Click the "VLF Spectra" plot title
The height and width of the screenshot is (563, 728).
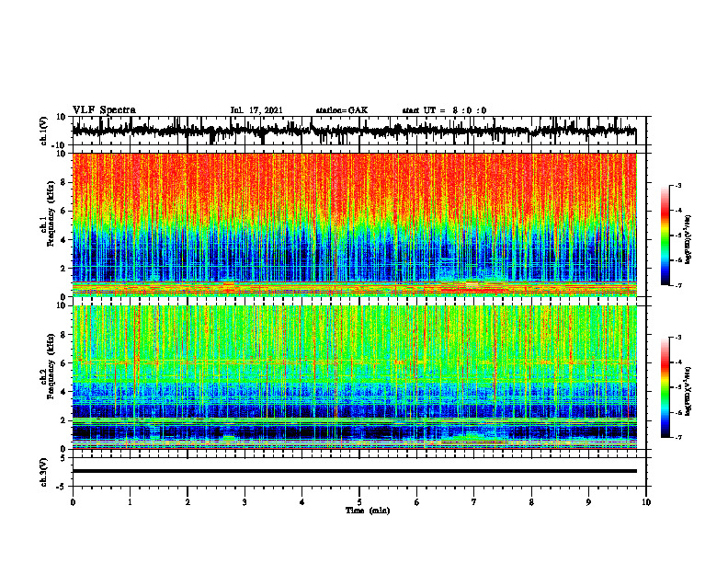pyautogui.click(x=104, y=110)
